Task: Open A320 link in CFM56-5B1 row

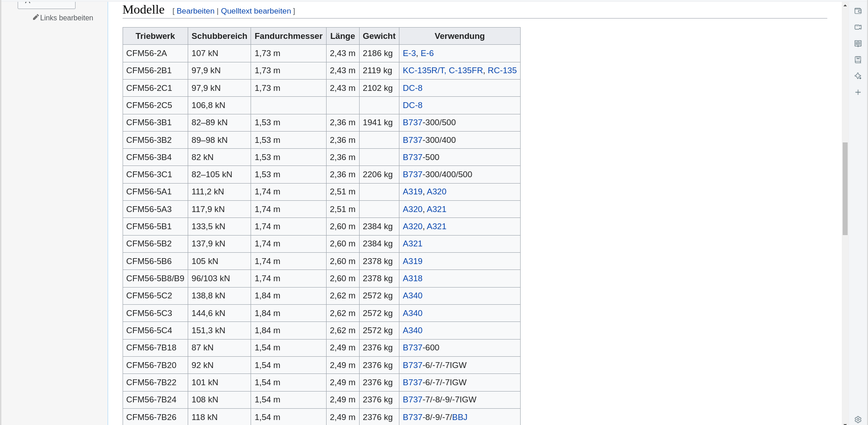Action: [x=413, y=227]
